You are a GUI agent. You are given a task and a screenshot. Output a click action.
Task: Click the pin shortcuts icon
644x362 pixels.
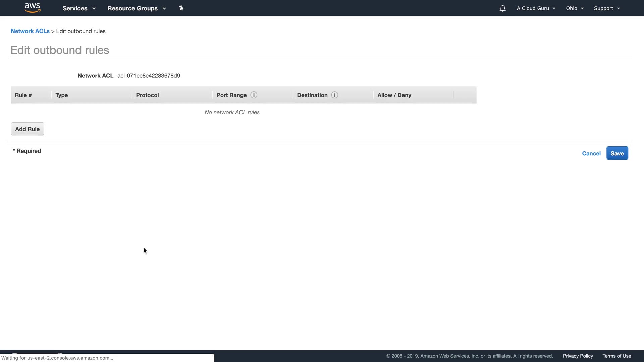click(x=181, y=8)
